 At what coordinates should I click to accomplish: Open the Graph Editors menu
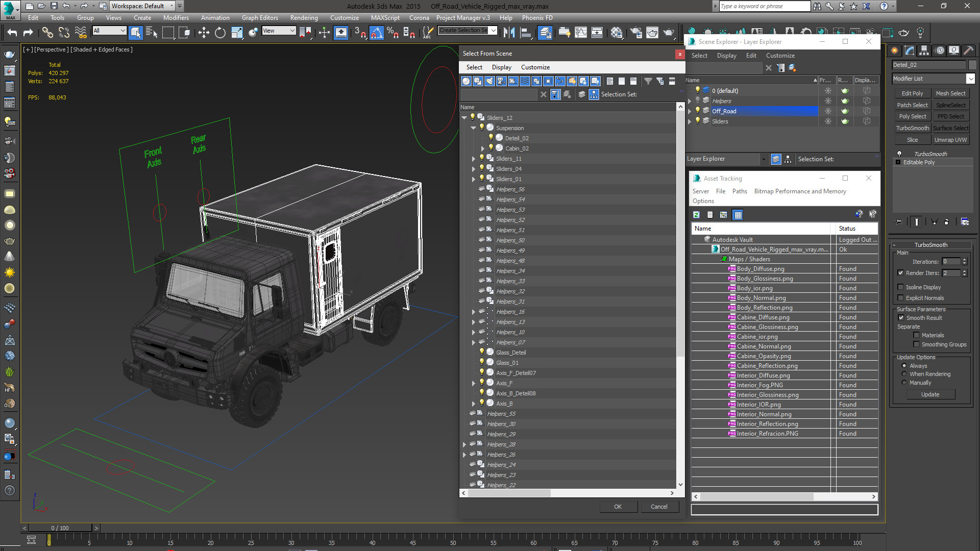[x=259, y=17]
